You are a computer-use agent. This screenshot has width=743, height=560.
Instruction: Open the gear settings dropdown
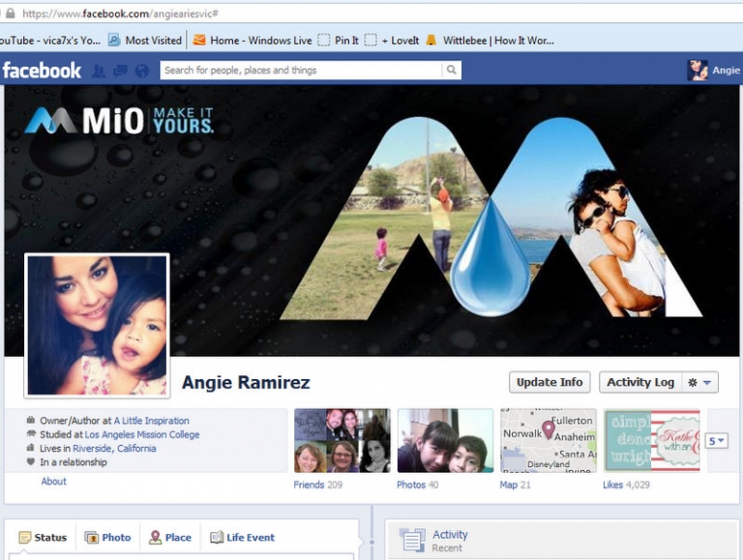pos(700,383)
